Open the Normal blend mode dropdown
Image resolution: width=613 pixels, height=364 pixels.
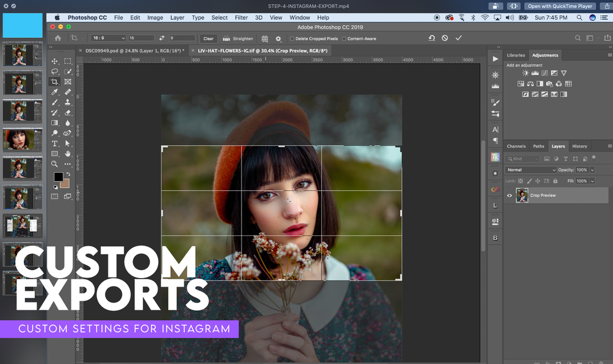[x=531, y=170]
